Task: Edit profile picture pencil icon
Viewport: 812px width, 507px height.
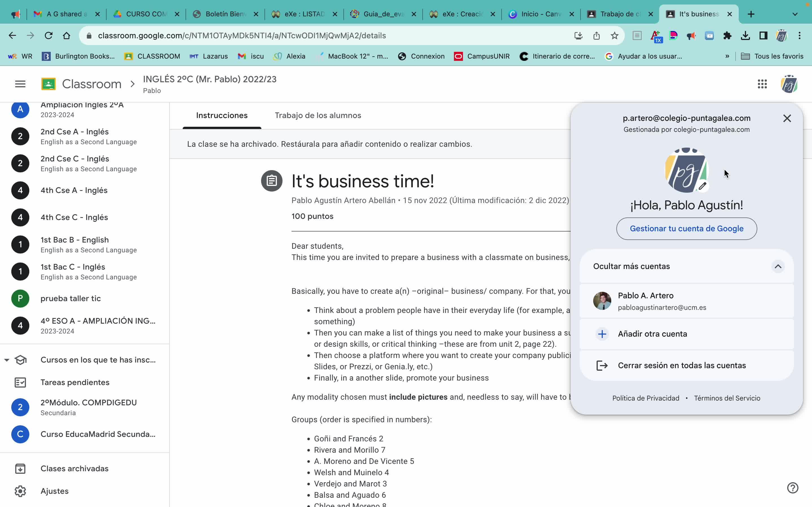Action: pos(703,186)
